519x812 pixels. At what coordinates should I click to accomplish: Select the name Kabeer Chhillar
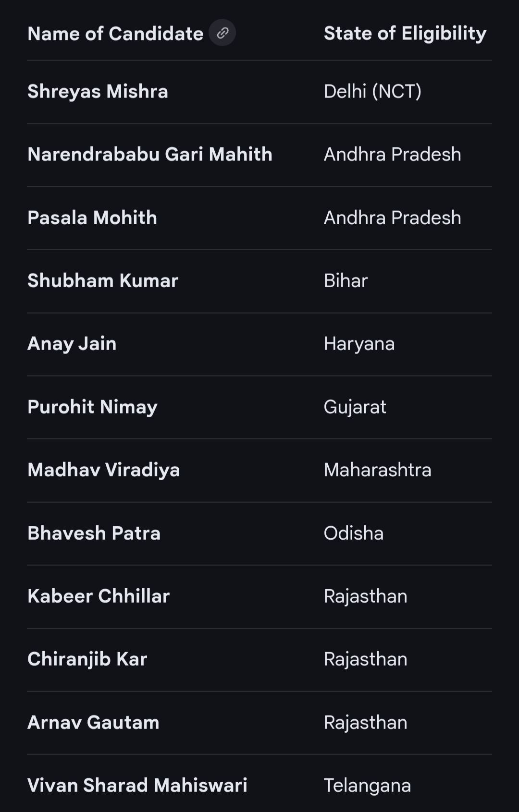[x=99, y=596]
